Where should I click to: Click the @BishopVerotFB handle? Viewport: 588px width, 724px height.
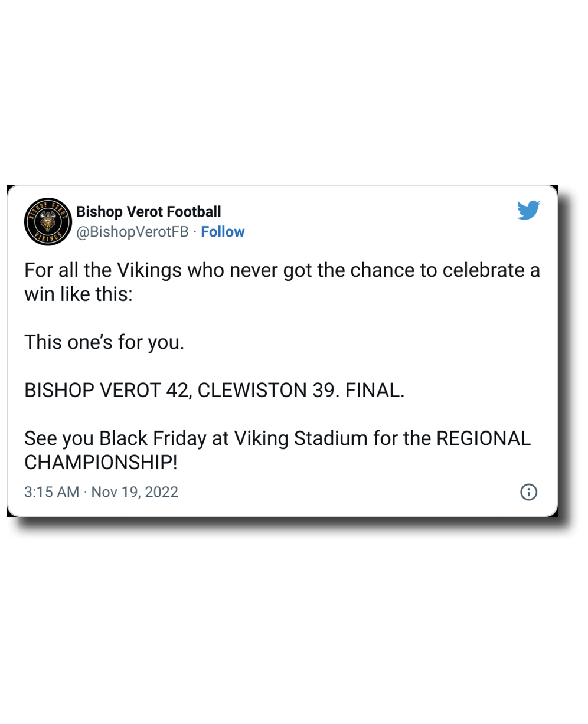click(133, 232)
